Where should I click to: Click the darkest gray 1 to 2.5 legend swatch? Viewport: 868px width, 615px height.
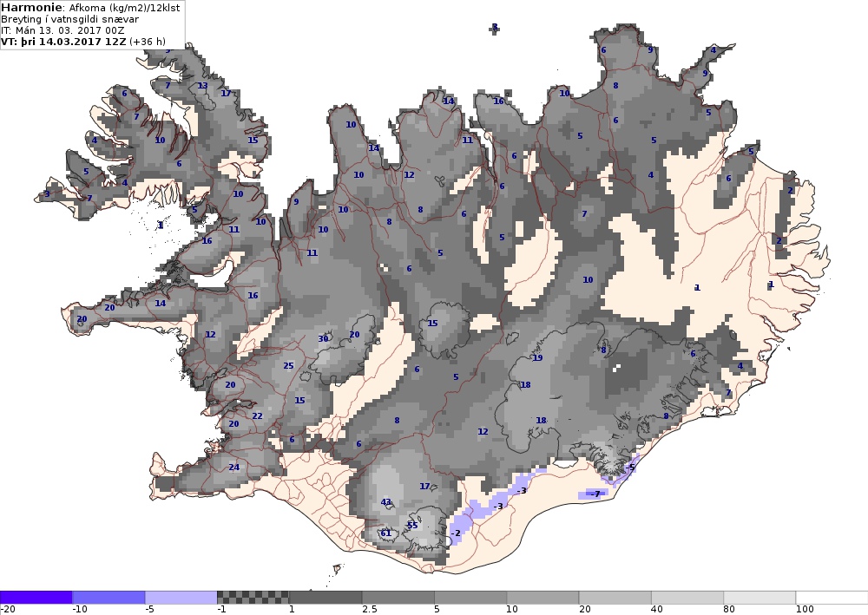point(325,598)
